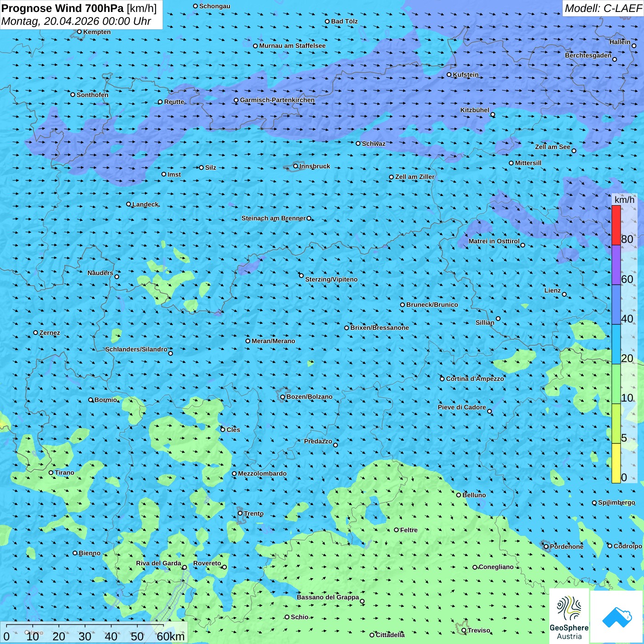Click the 'Garmisch-Partenkirchen' label

(x=277, y=100)
